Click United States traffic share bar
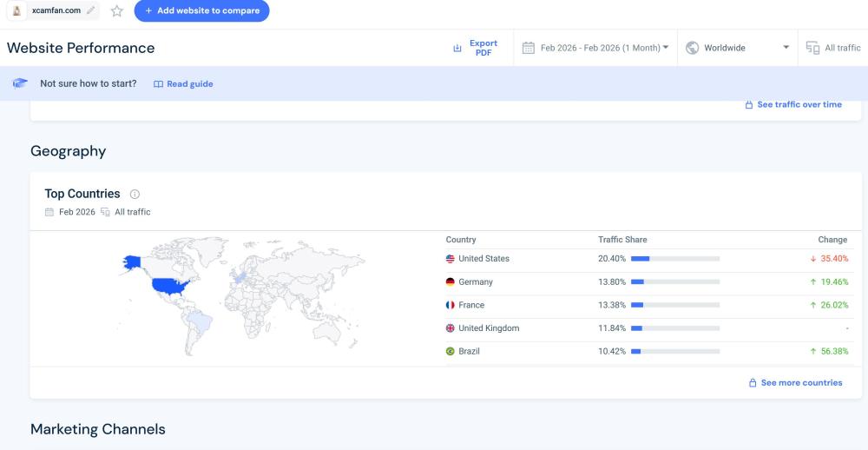 coord(675,259)
